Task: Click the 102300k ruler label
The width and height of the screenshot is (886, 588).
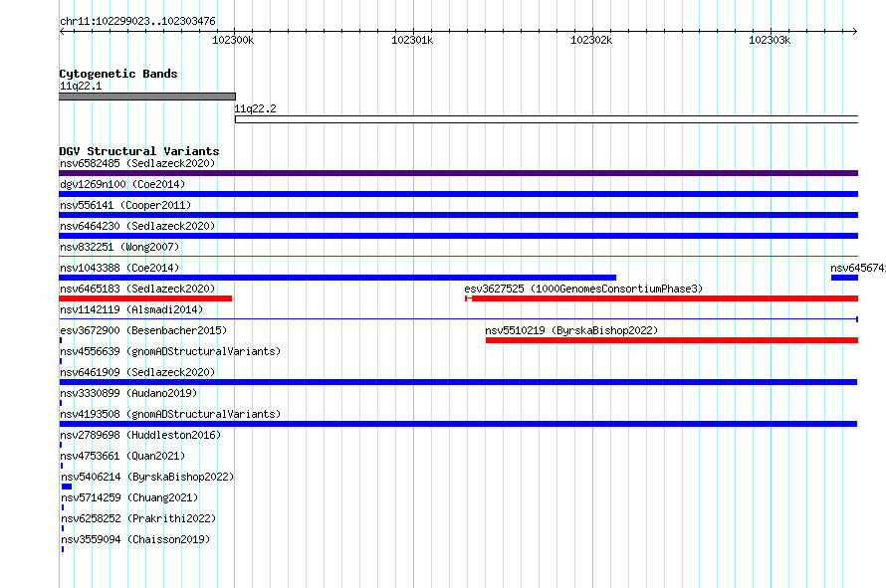Action: point(233,40)
